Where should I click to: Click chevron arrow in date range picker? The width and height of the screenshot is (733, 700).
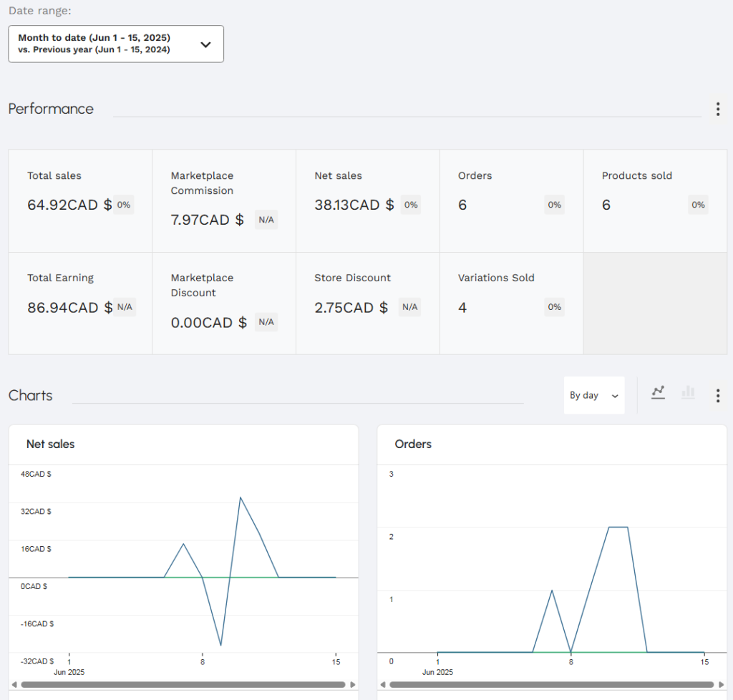[x=205, y=44]
